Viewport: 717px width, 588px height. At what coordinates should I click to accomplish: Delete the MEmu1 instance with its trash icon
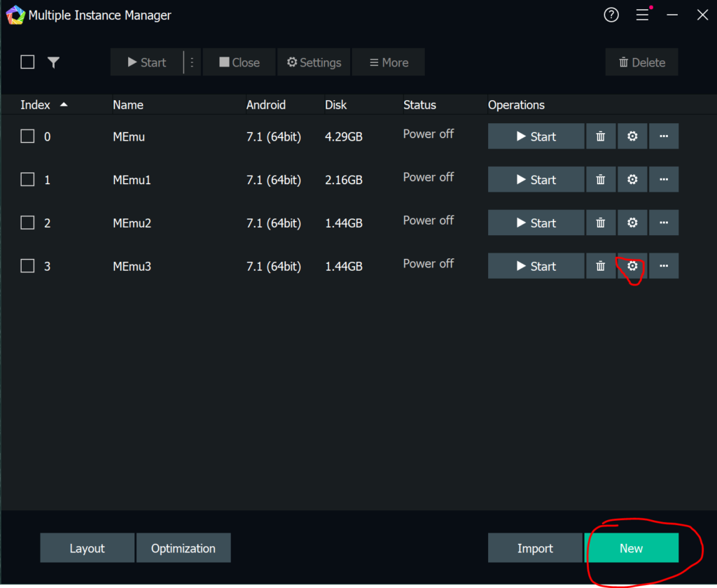tap(600, 180)
